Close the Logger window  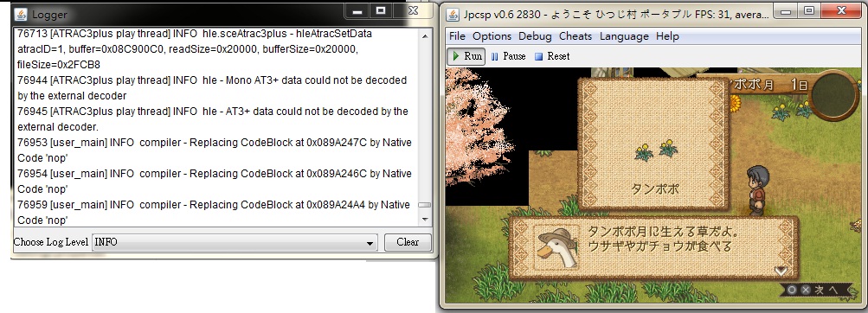(x=413, y=10)
